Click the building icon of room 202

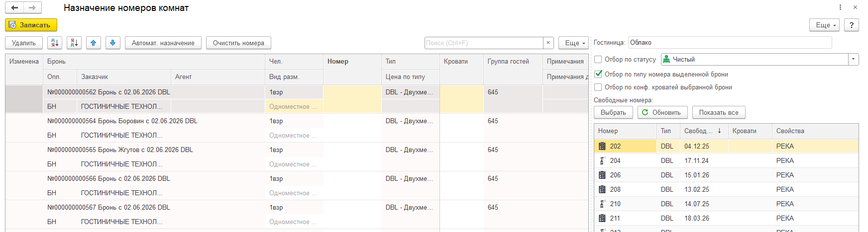pyautogui.click(x=602, y=146)
